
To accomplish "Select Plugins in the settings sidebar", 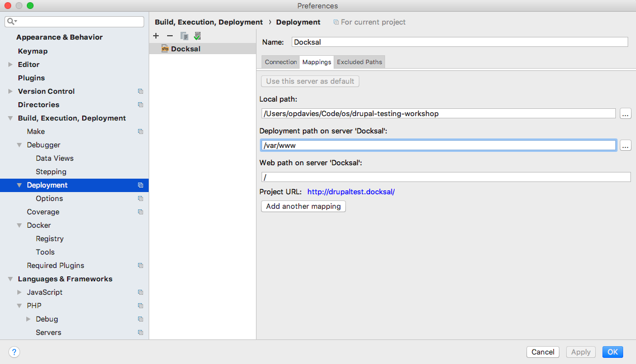I will [x=31, y=78].
